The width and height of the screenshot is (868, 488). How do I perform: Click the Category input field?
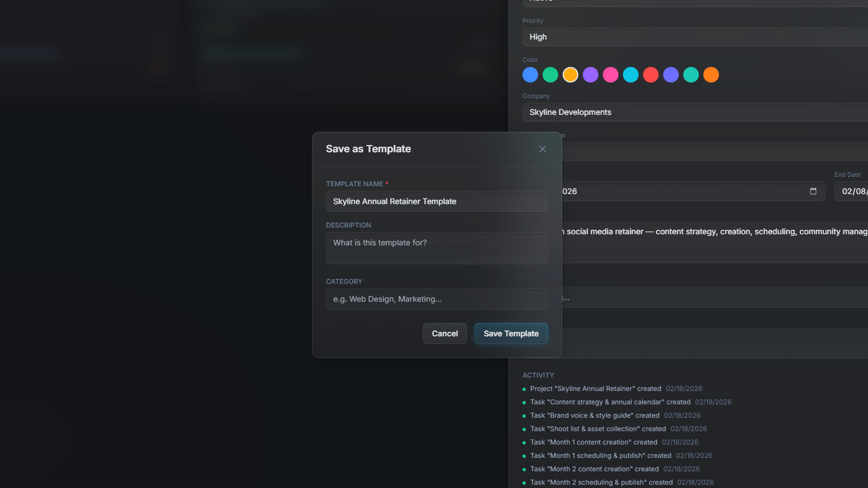tap(437, 299)
